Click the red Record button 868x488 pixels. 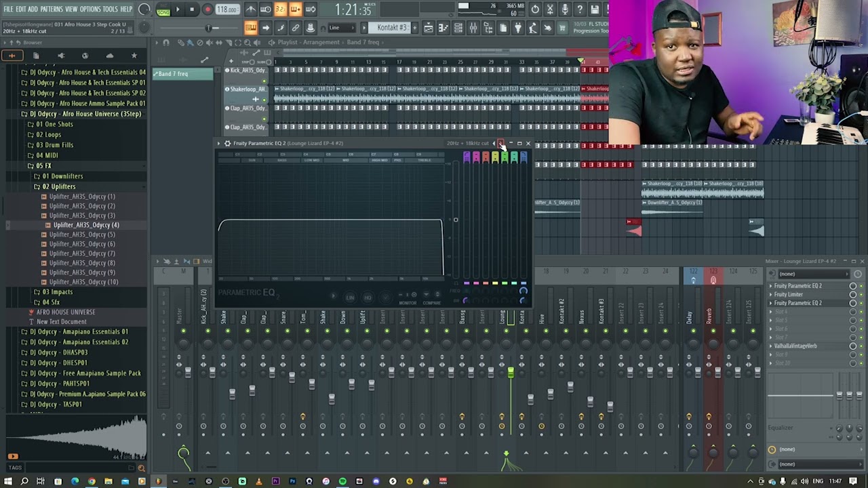point(208,9)
